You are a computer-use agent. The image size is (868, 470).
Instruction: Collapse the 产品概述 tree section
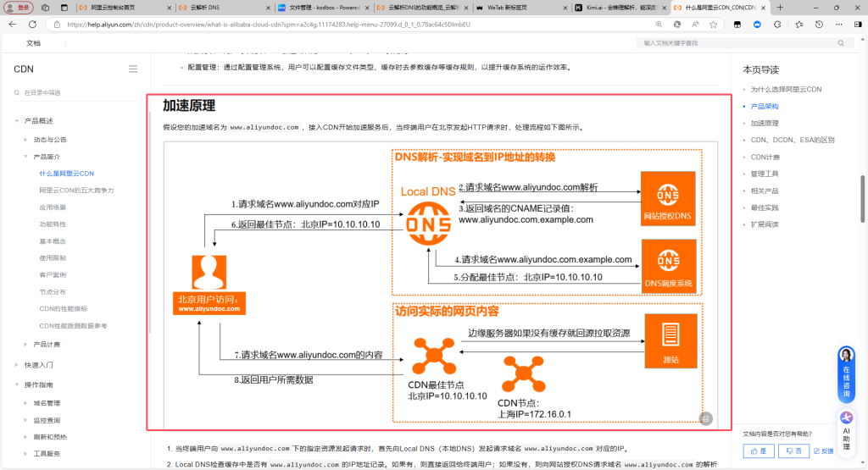[x=17, y=121]
